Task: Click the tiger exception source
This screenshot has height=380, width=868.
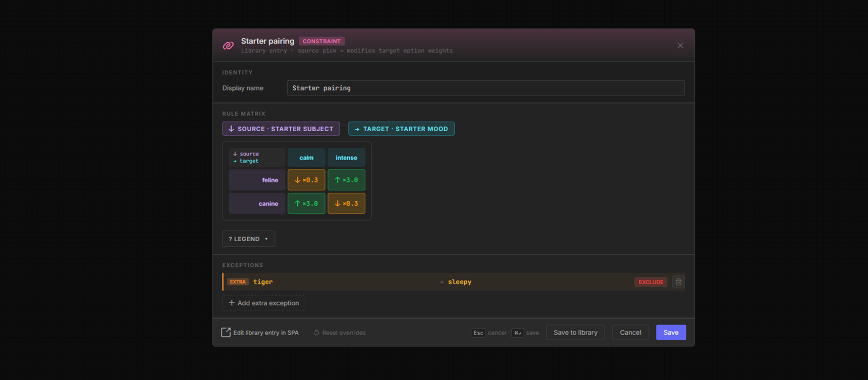Action: [x=263, y=282]
